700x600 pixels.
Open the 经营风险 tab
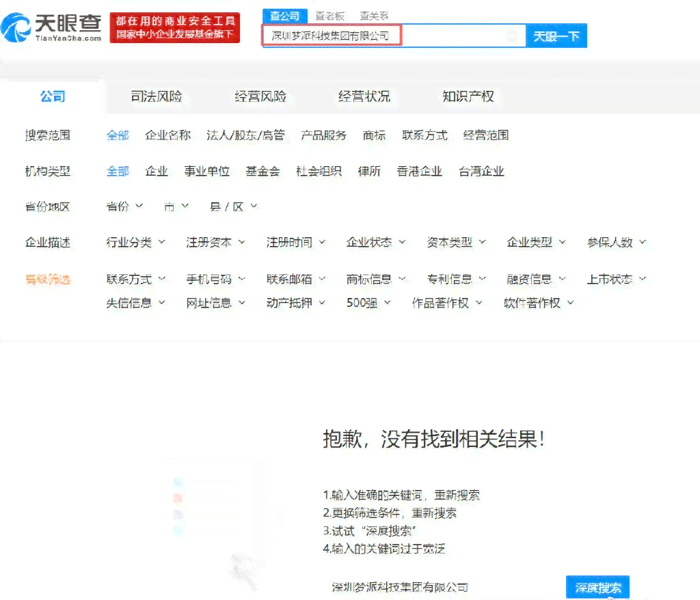[x=260, y=96]
